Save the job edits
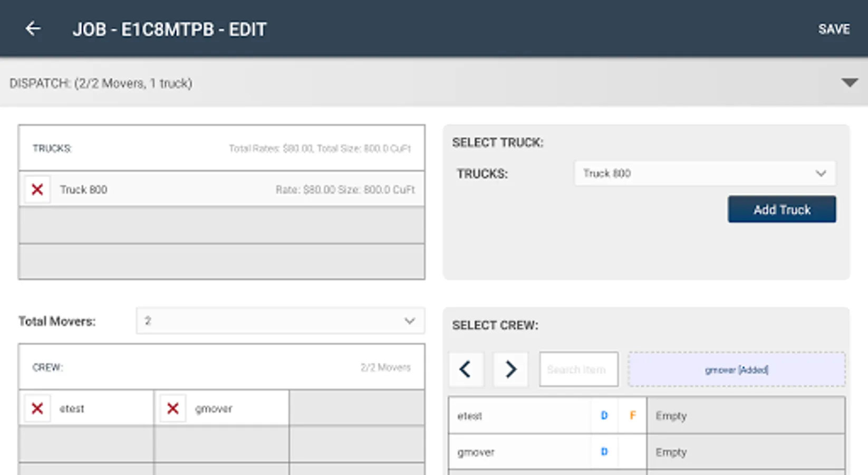868x475 pixels. 834,29
